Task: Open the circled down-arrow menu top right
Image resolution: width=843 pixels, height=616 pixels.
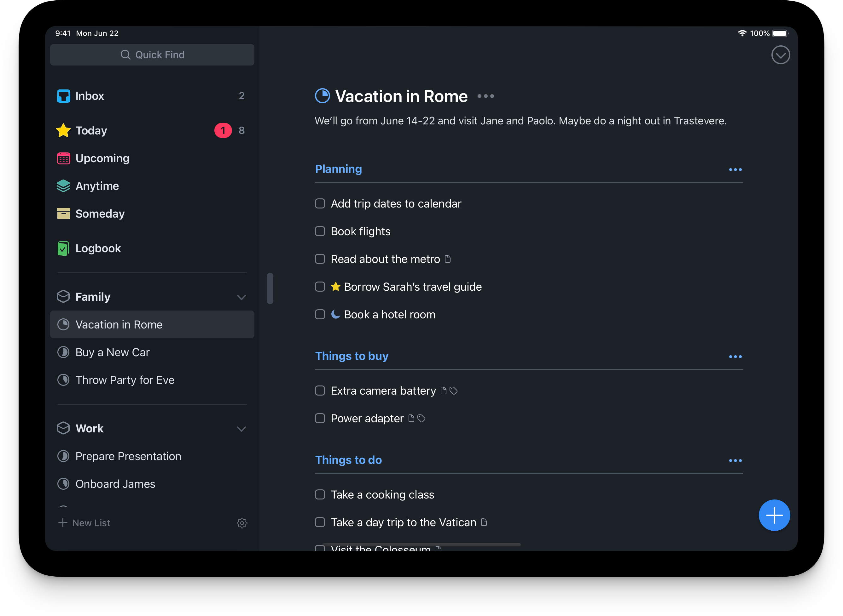Action: [x=780, y=55]
